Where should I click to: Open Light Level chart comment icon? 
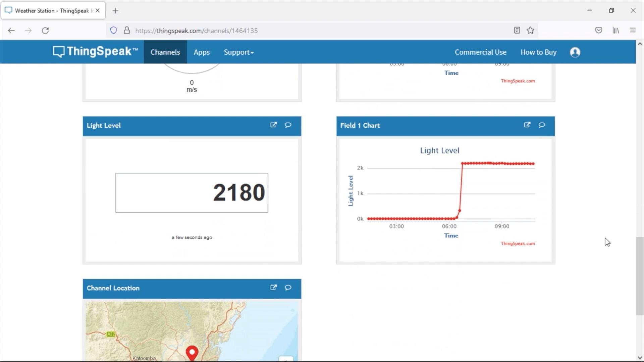click(541, 125)
